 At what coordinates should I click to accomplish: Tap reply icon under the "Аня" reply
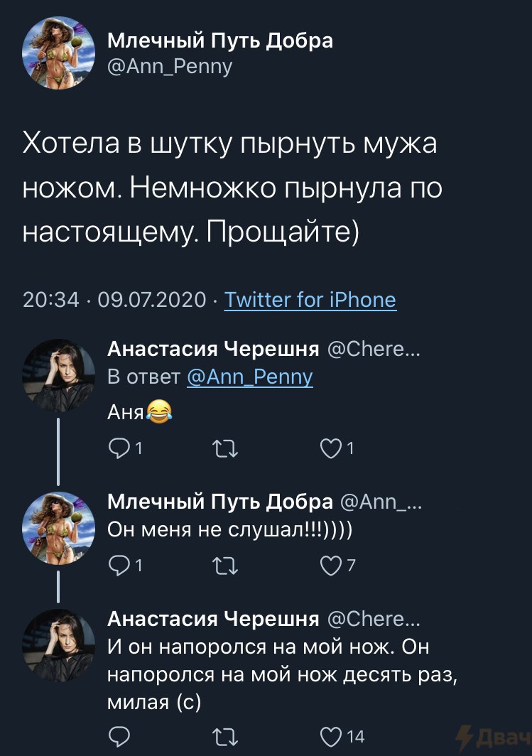point(118,448)
